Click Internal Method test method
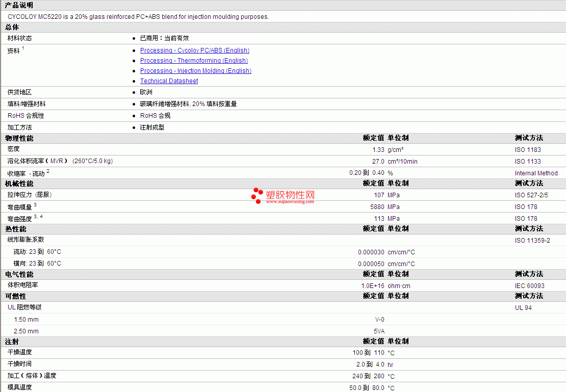The image size is (566, 392). pos(536,173)
